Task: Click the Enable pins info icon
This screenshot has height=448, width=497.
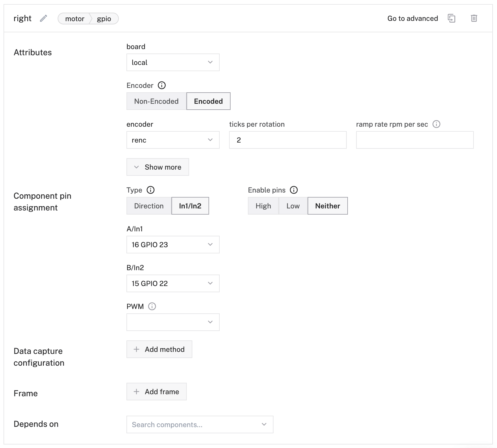Action: [x=294, y=190]
